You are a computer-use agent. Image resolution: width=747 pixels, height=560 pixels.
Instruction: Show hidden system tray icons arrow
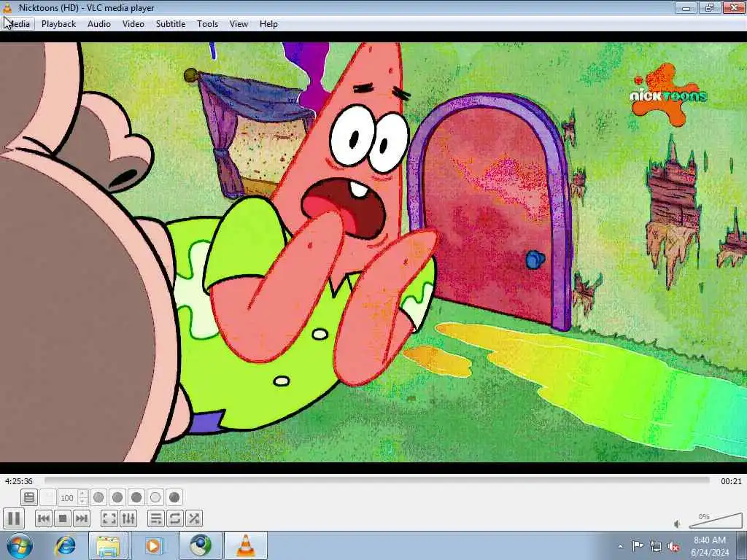click(x=620, y=546)
